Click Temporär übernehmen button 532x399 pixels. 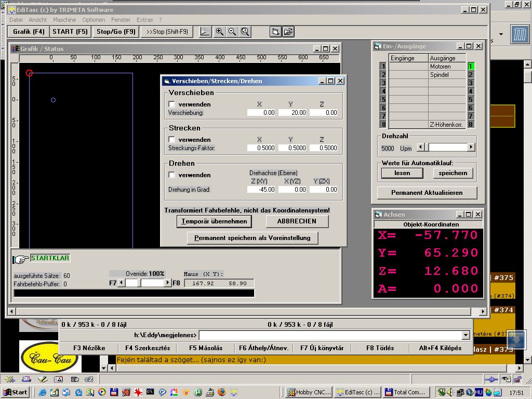pos(214,221)
